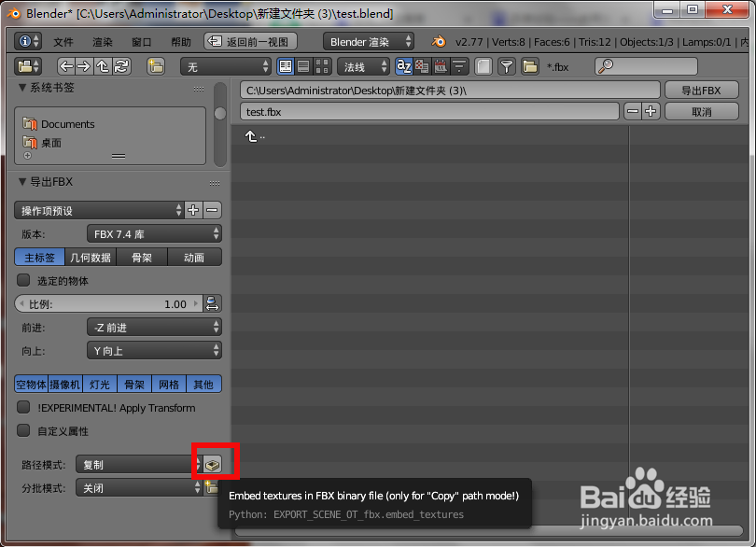Click the test.fbx filename field
Image resolution: width=756 pixels, height=547 pixels.
429,111
